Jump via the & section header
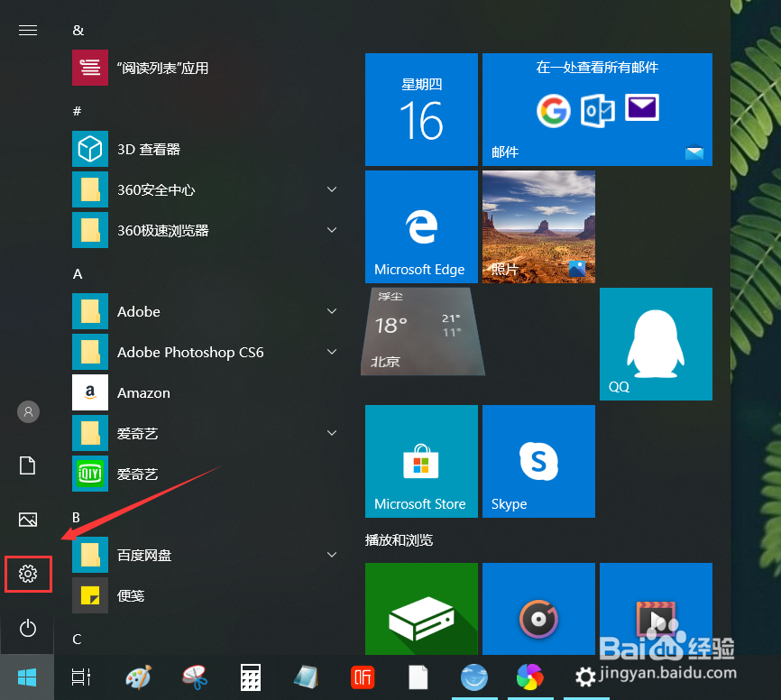This screenshot has height=700, width=781. [78, 31]
